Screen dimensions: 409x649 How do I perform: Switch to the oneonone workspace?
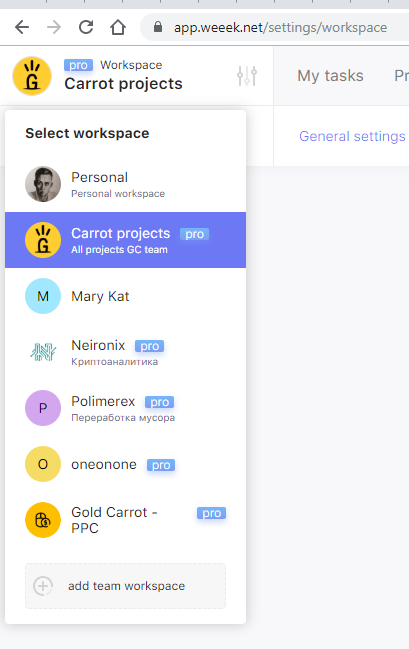[125, 464]
